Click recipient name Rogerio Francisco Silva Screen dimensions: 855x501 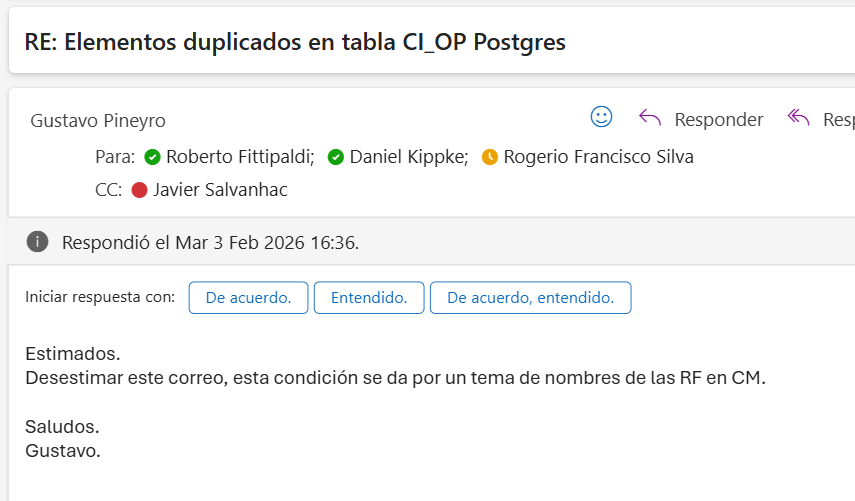click(x=598, y=157)
